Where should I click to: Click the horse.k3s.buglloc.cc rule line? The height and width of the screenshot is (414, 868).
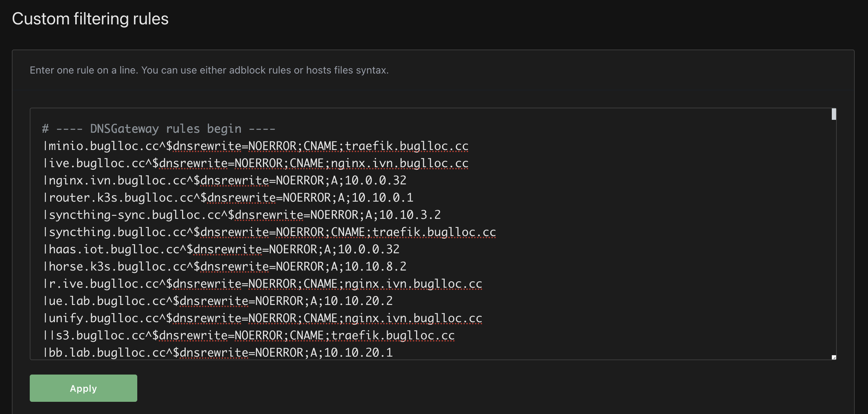(224, 267)
